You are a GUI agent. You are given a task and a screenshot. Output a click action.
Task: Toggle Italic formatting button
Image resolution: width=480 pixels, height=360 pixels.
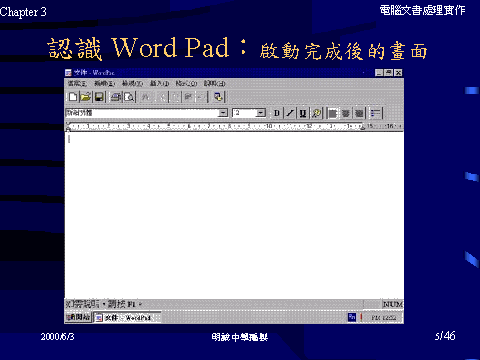tap(290, 113)
